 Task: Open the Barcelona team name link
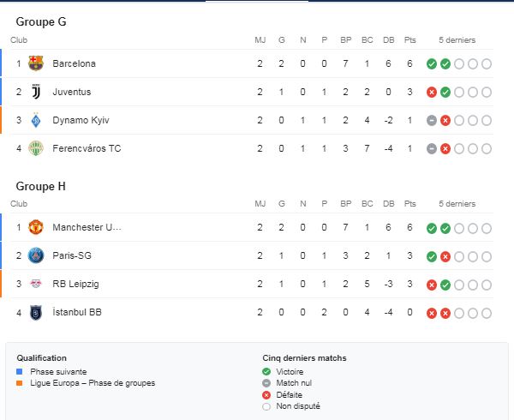point(74,63)
